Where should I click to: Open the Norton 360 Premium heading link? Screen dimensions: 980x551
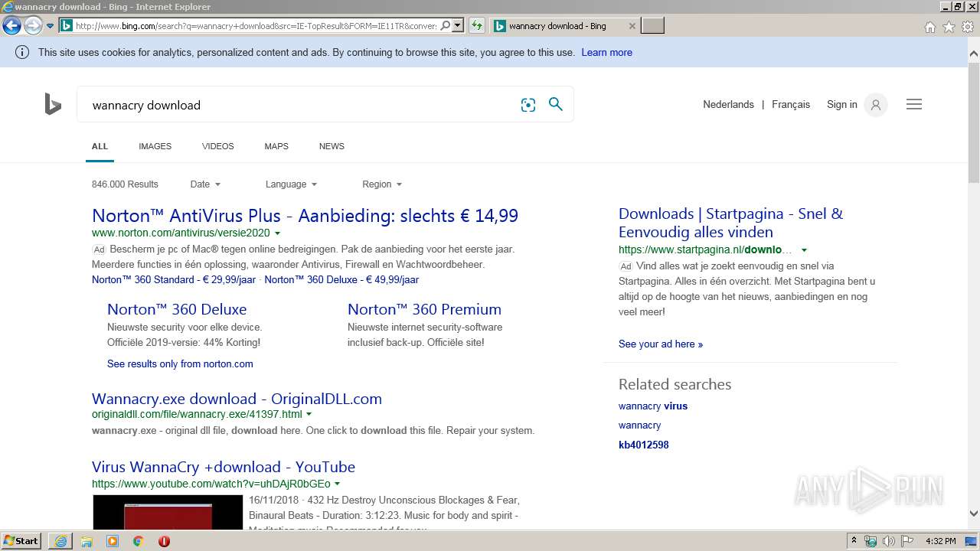[424, 309]
